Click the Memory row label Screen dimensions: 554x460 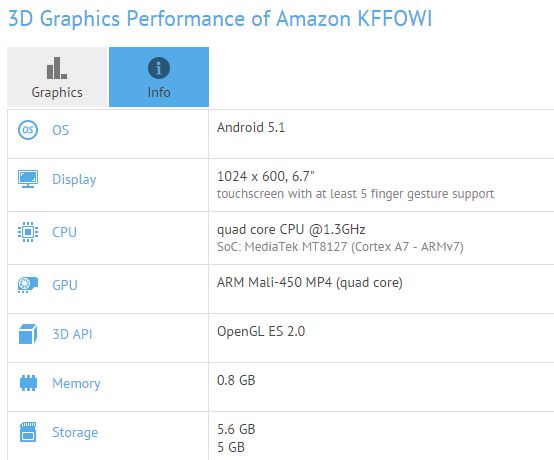(x=76, y=383)
